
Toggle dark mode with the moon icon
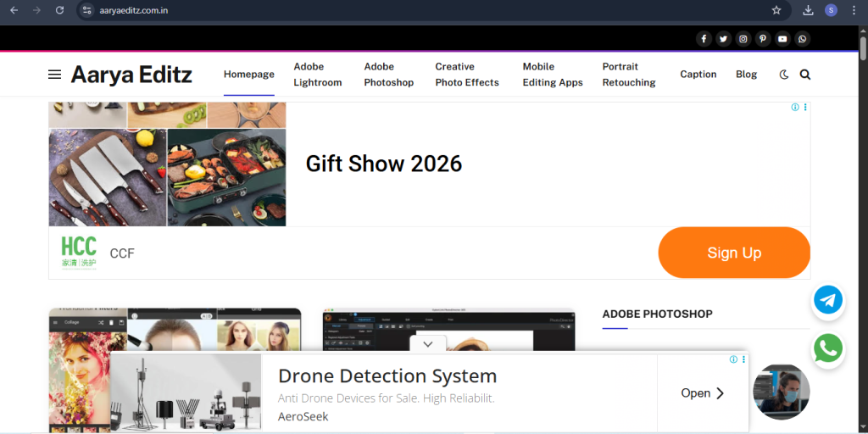pos(784,75)
